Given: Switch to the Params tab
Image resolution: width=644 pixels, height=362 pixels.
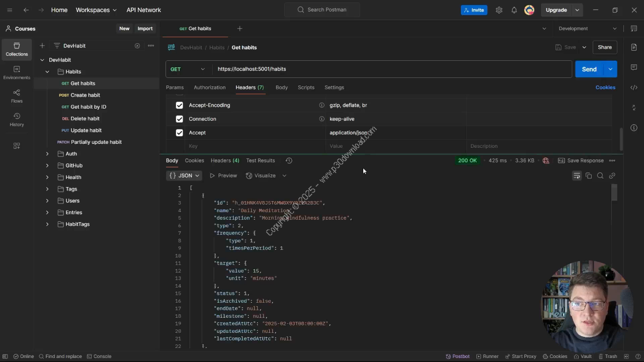Looking at the screenshot, I should [x=175, y=87].
